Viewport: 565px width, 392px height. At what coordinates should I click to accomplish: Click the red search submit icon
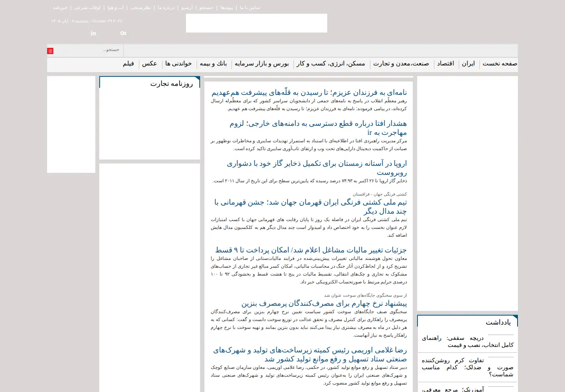50,51
